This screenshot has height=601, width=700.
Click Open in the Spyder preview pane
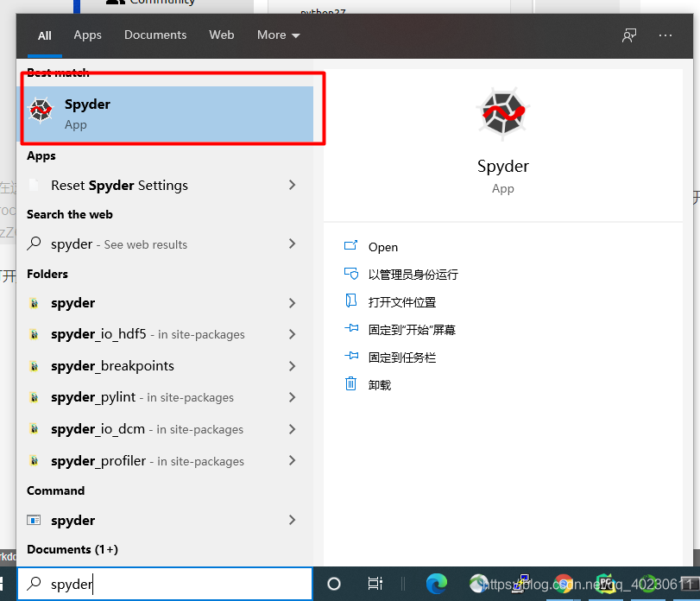coord(383,247)
